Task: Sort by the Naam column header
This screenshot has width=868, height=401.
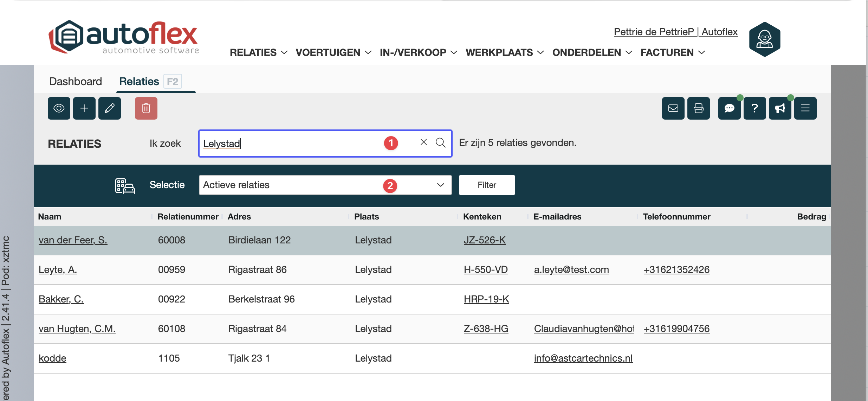Action: point(50,217)
